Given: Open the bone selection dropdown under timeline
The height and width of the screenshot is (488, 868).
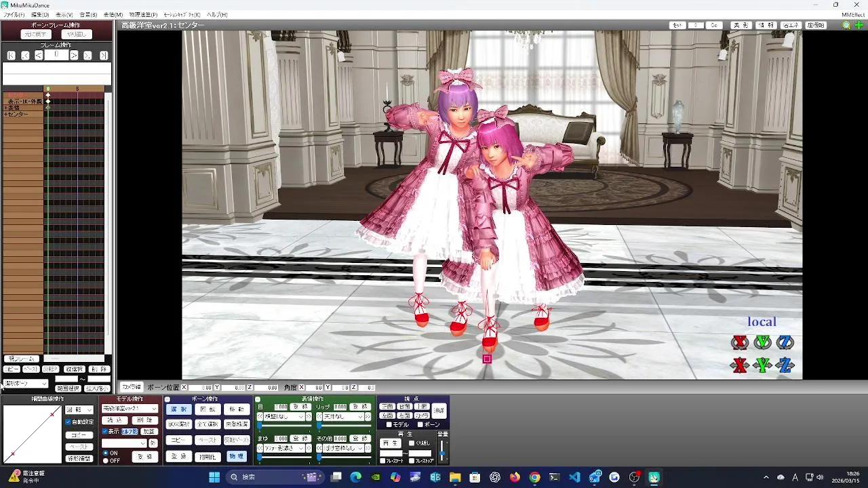Looking at the screenshot, I should click(x=25, y=384).
